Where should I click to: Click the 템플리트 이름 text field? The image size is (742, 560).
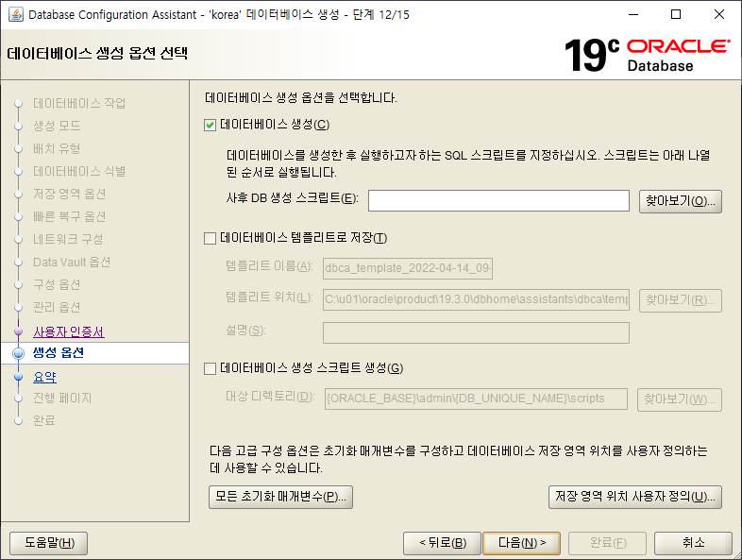pyautogui.click(x=408, y=268)
